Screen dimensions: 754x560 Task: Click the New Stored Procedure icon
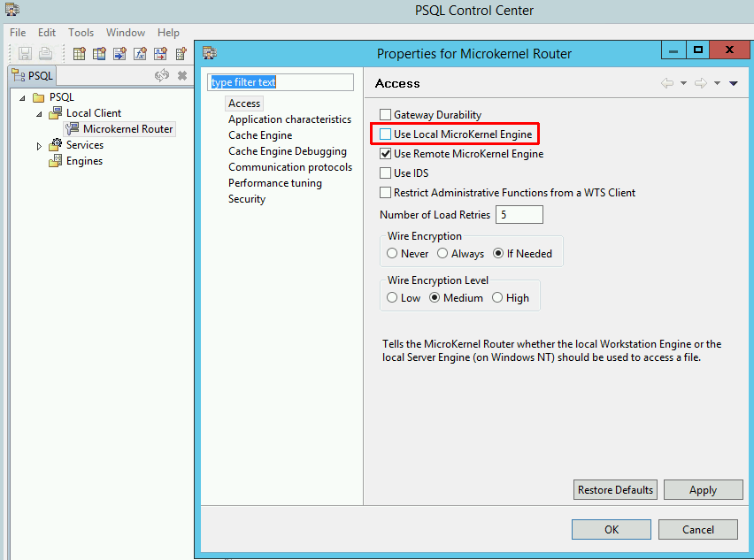tap(119, 53)
